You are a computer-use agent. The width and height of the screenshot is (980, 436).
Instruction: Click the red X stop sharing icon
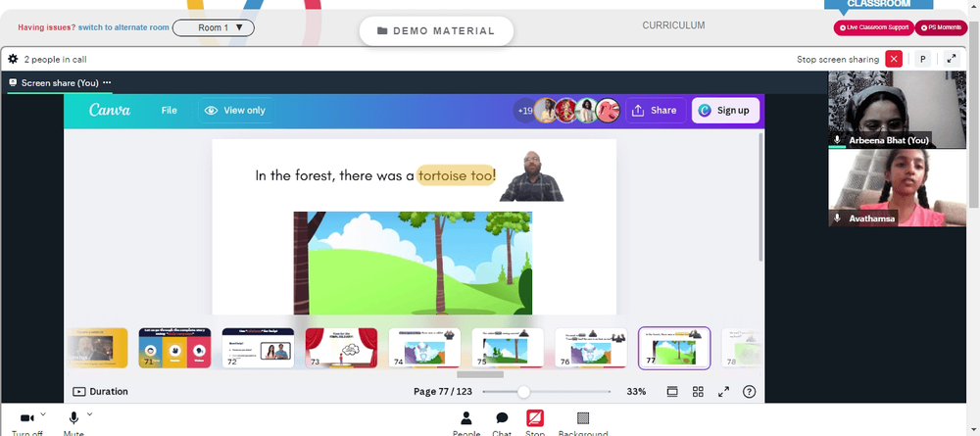pos(894,60)
